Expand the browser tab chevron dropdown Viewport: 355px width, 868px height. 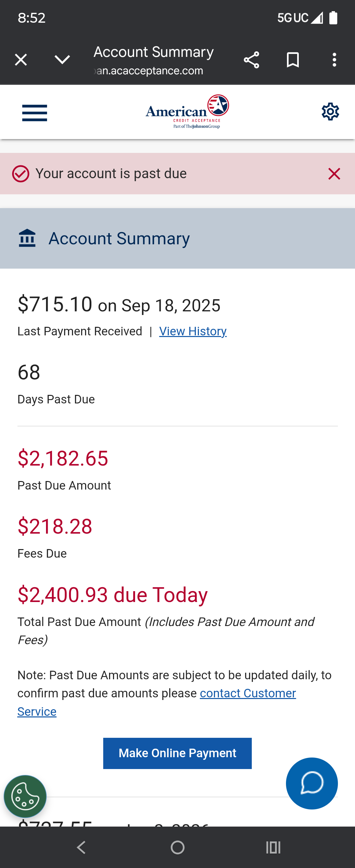[62, 60]
